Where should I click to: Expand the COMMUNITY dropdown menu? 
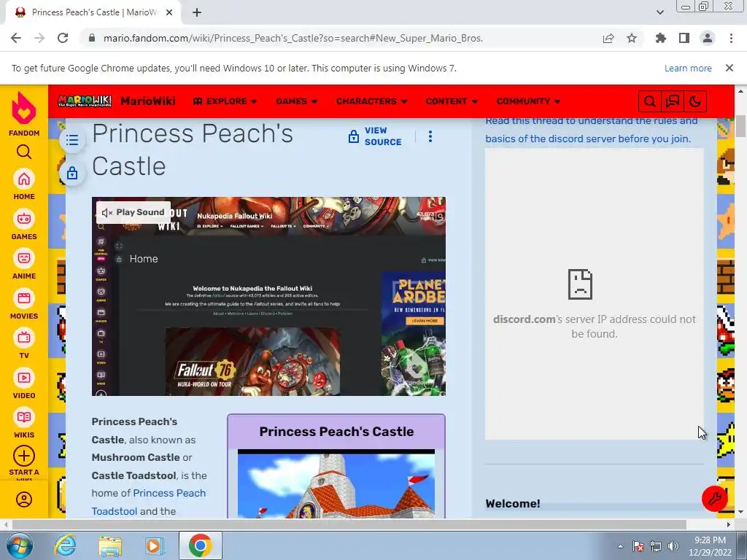[528, 101]
